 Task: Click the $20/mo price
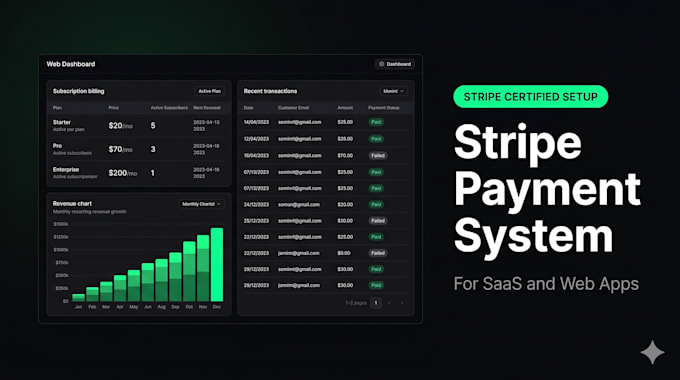click(121, 126)
